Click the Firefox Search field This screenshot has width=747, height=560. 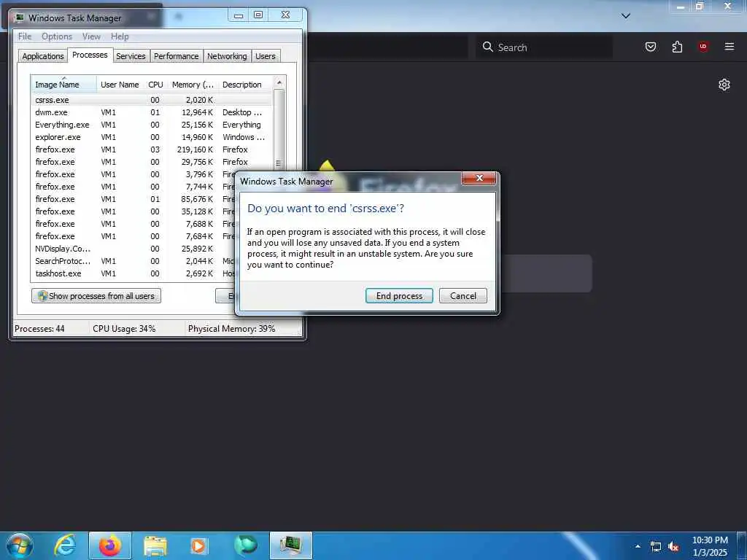point(544,47)
